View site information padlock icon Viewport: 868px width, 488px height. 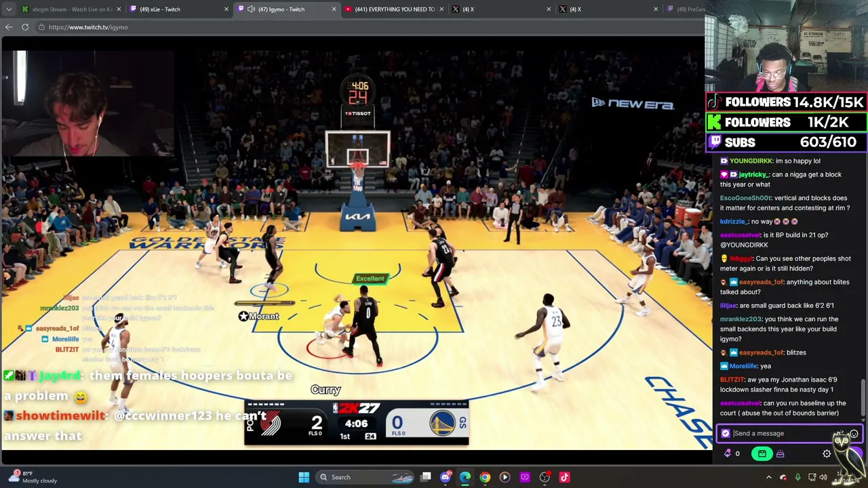(41, 27)
